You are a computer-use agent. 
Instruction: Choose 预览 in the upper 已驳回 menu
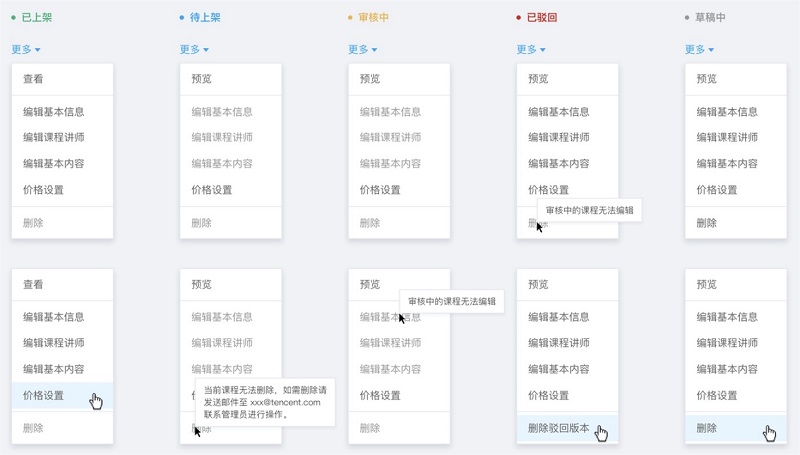tap(538, 79)
